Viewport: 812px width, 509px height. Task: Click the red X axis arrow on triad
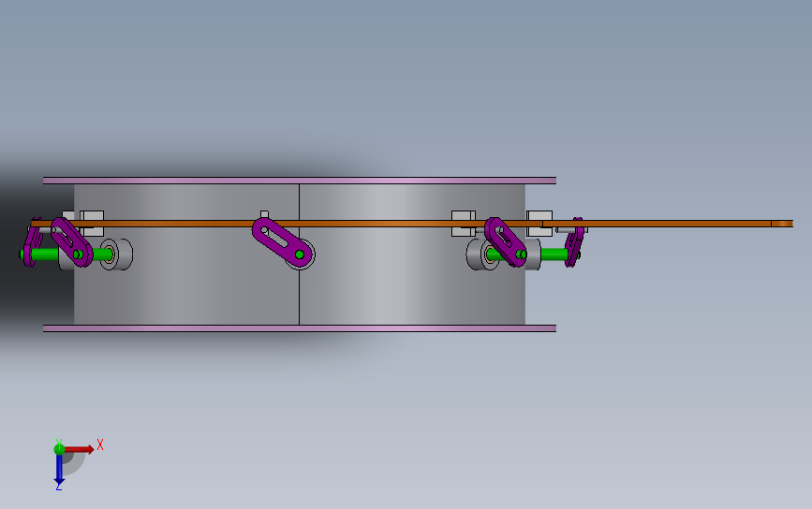point(80,449)
